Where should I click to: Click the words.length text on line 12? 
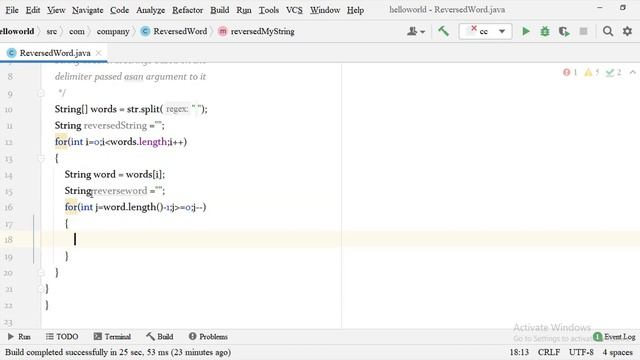coord(139,142)
